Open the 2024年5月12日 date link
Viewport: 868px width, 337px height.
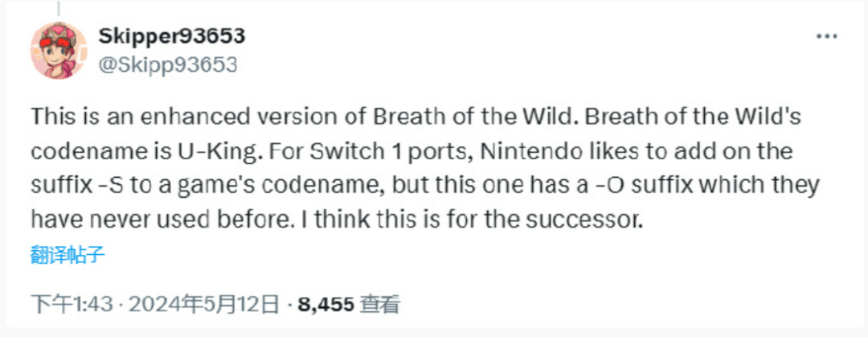tap(203, 304)
